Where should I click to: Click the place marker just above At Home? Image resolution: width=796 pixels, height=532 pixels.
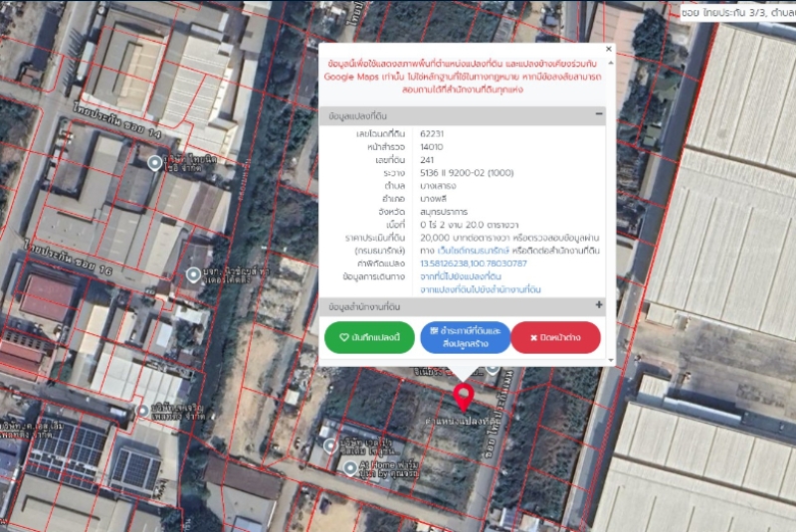(329, 443)
